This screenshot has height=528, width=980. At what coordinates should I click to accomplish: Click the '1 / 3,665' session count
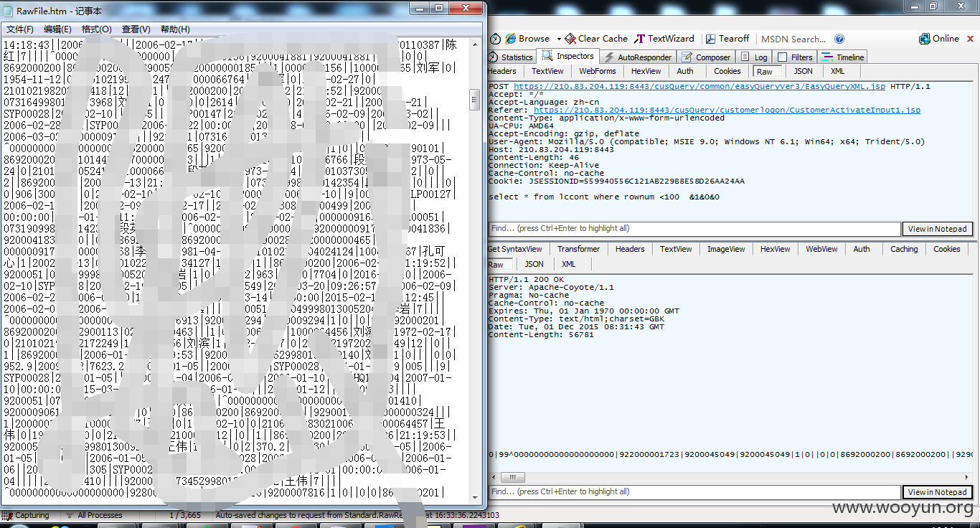click(x=185, y=515)
